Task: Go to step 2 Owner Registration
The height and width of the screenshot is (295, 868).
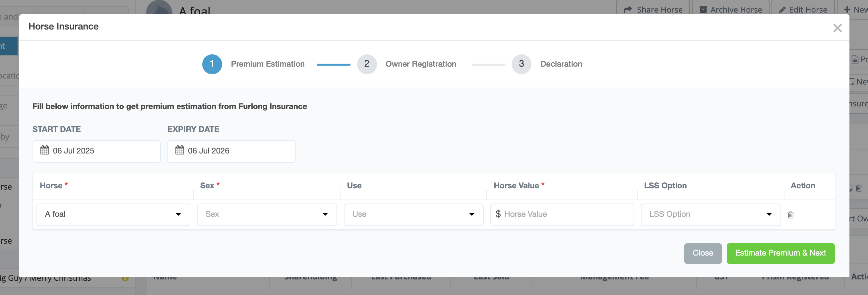Action: [367, 64]
